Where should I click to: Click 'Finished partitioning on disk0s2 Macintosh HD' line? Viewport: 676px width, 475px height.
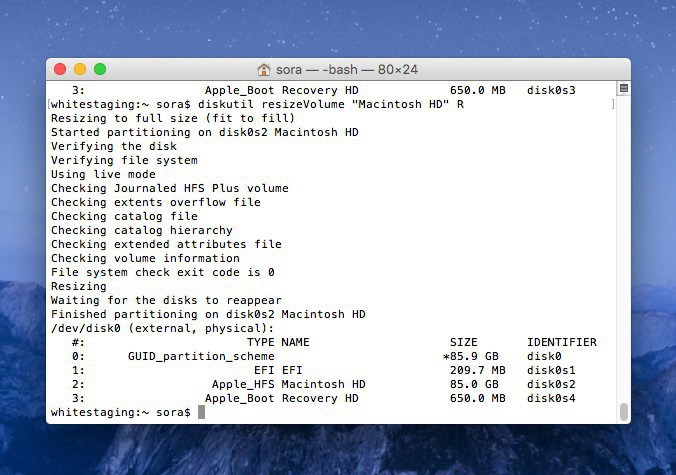(208, 314)
